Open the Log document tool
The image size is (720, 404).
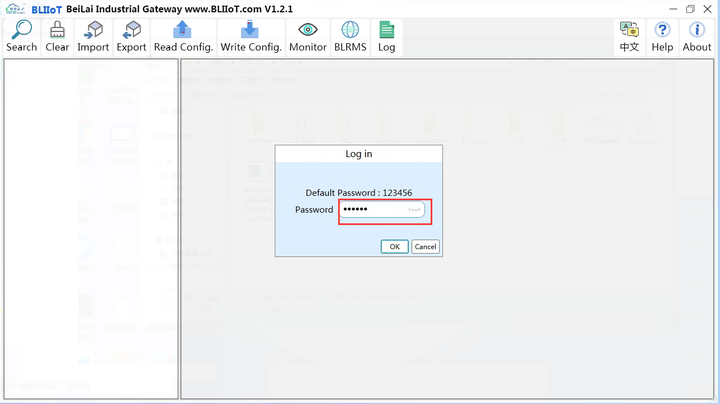coord(387,37)
